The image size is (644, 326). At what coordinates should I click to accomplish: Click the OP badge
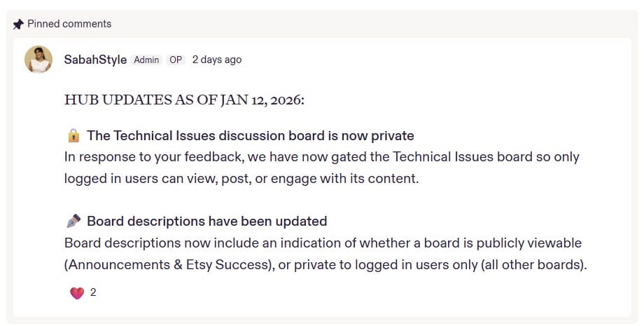point(176,60)
